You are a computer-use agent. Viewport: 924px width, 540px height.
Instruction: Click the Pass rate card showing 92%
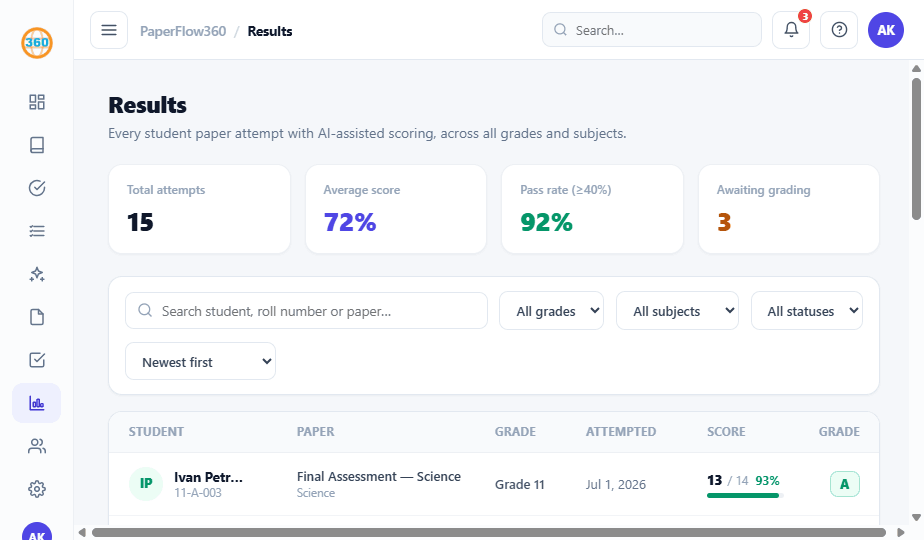(x=592, y=209)
